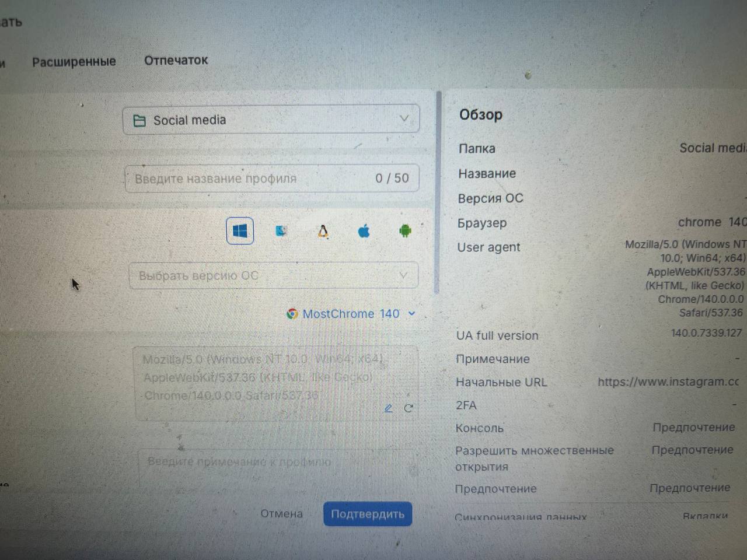Select the macOS Finder icon
747x560 pixels.
coord(281,231)
